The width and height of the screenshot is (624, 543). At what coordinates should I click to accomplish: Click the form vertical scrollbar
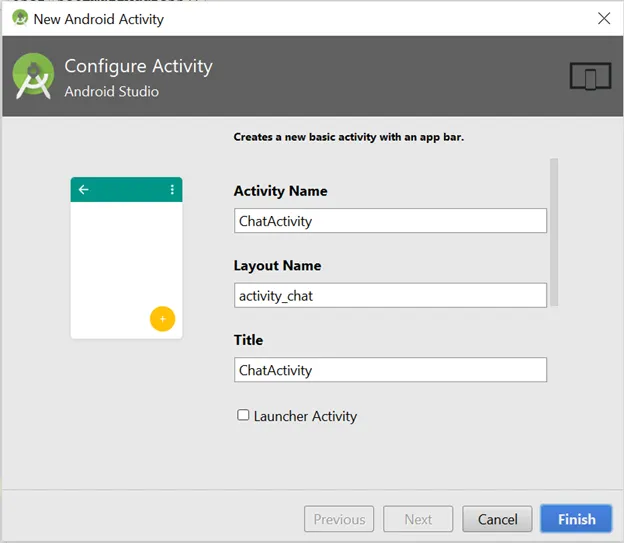[554, 232]
